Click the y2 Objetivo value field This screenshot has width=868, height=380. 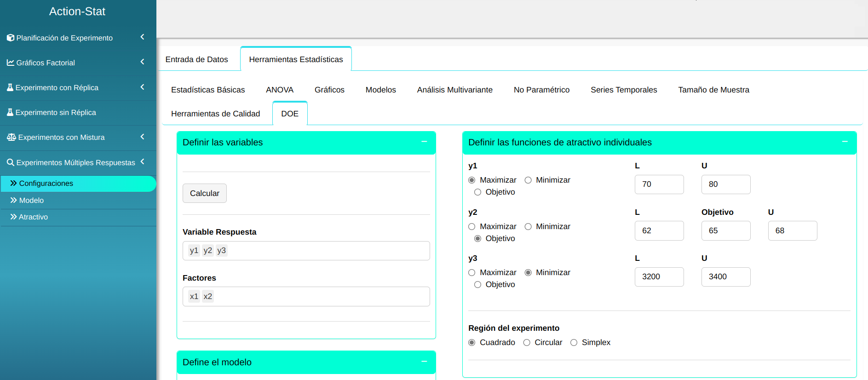[x=725, y=231]
